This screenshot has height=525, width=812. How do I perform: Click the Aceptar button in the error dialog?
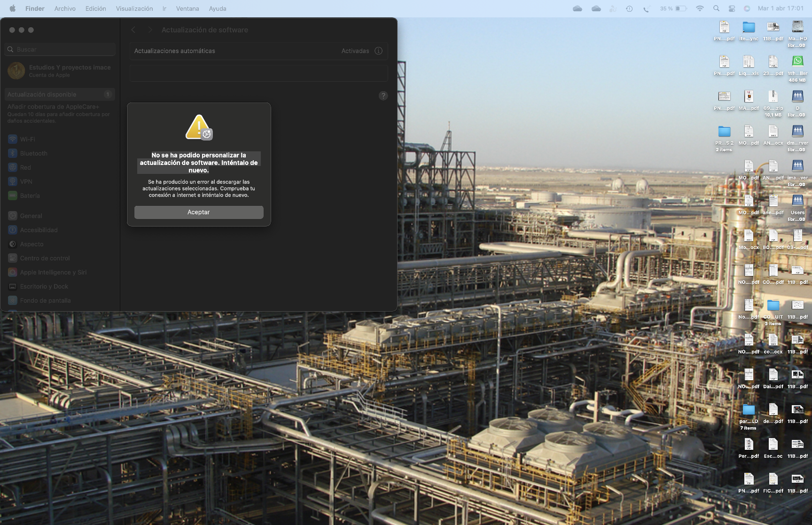click(199, 212)
